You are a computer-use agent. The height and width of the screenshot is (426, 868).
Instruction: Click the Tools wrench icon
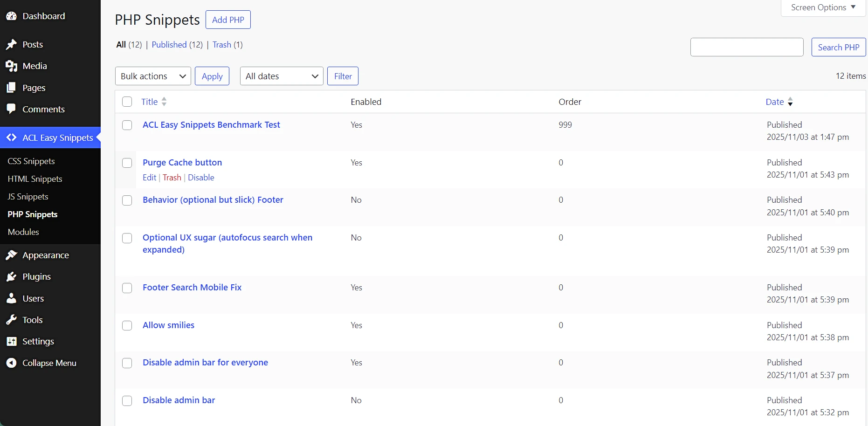click(x=11, y=320)
